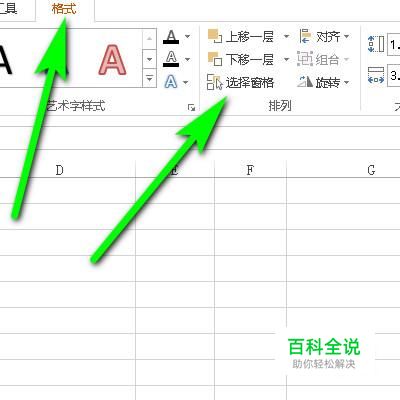Open 选择窗格 via its label

point(250,83)
